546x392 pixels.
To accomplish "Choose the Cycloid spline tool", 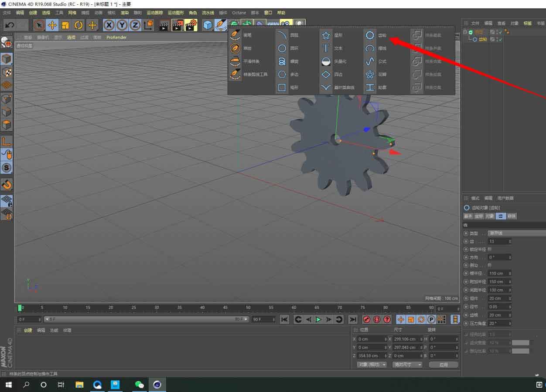I will (x=370, y=48).
